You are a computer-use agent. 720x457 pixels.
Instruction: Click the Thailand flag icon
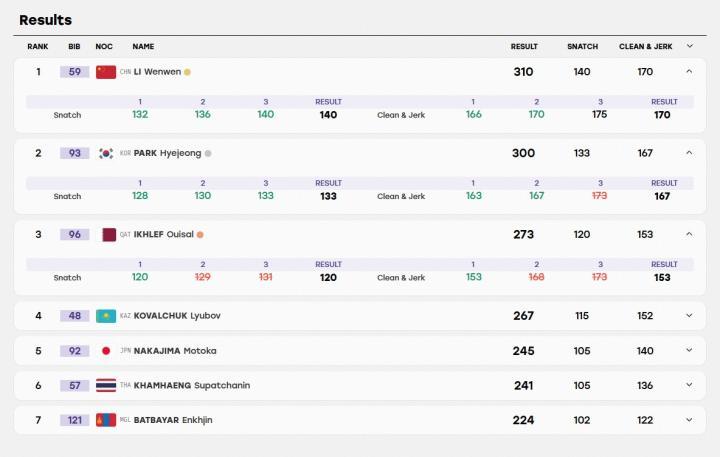[106, 385]
